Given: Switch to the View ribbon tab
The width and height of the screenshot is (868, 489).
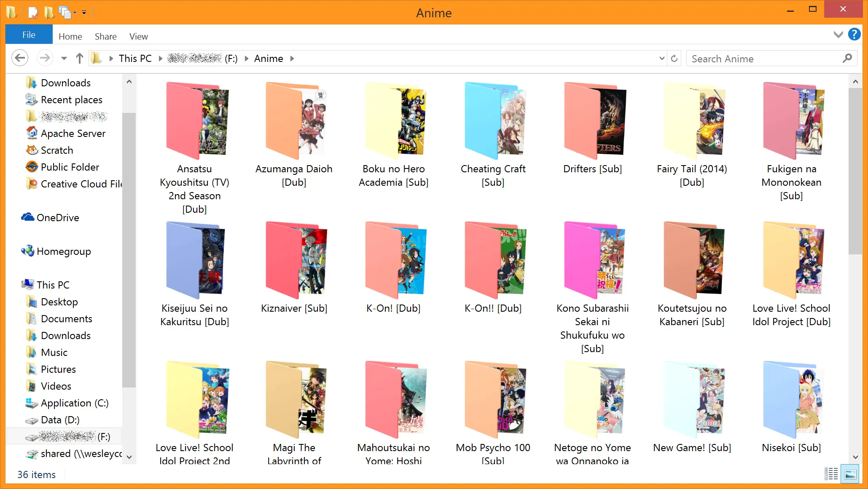Looking at the screenshot, I should [138, 36].
